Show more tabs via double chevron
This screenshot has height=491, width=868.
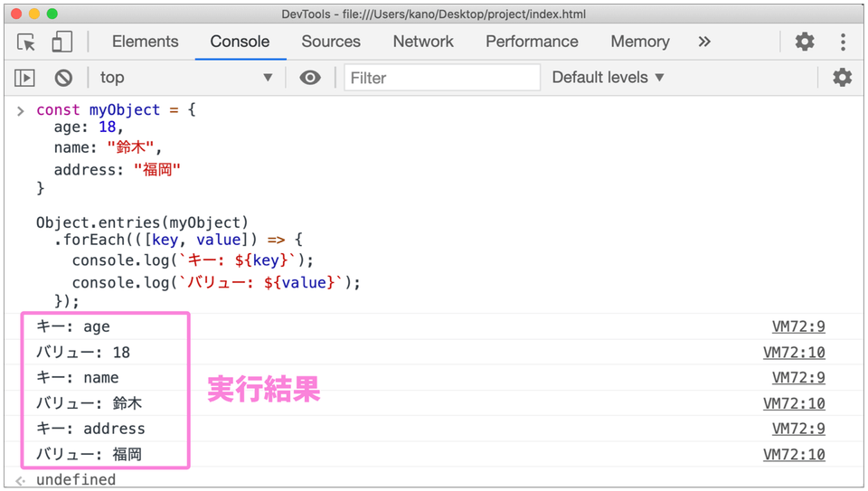[x=704, y=42]
